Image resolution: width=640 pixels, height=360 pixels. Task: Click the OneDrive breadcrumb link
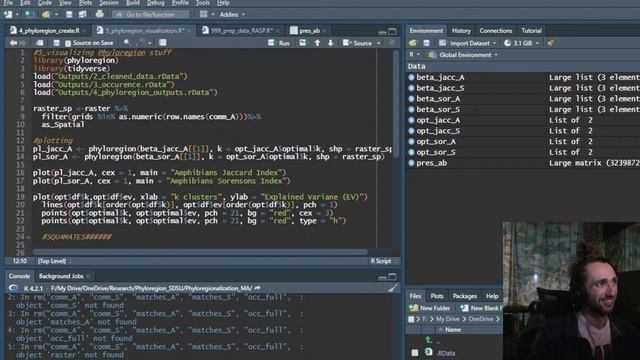[480, 319]
